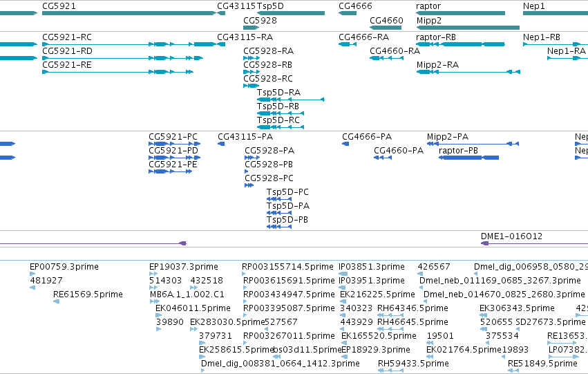This screenshot has width=588, height=374.
Task: Click transcript CG4666-RA
Action: [x=348, y=44]
